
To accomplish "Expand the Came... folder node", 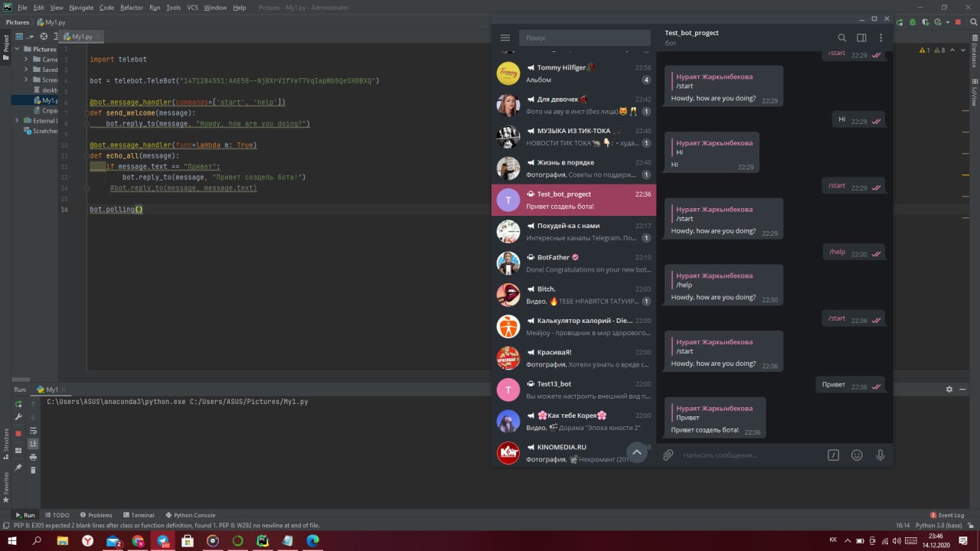I will 27,59.
